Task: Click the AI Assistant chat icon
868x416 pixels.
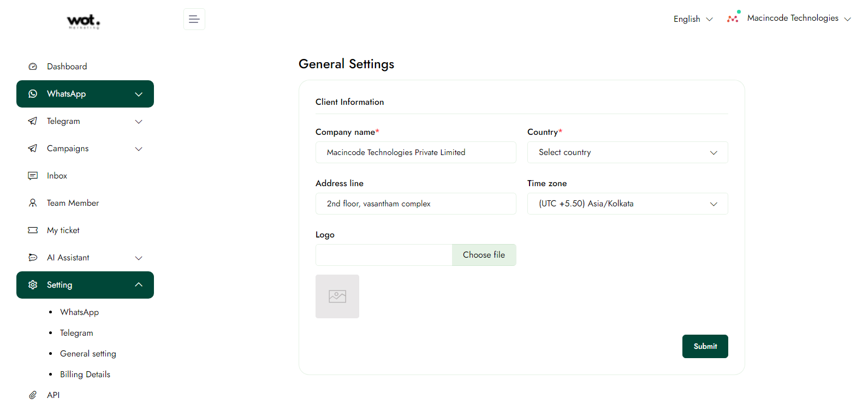Action: pos(33,258)
